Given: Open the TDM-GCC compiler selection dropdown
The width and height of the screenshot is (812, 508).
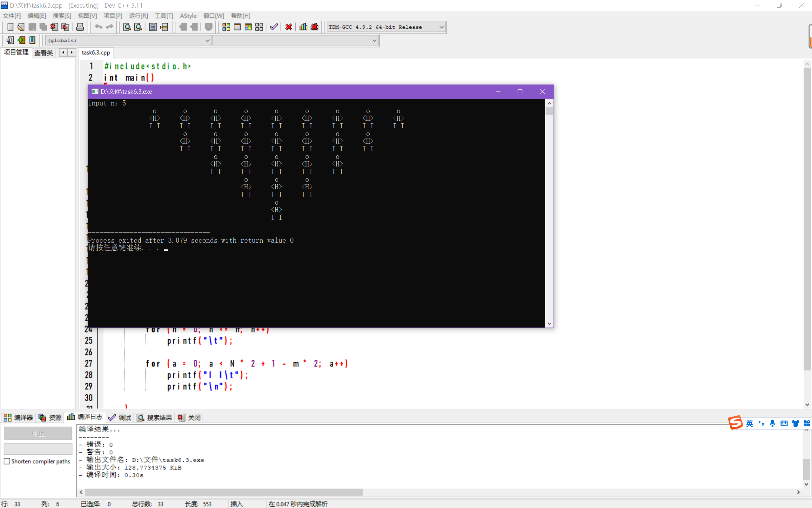Looking at the screenshot, I should (441, 27).
